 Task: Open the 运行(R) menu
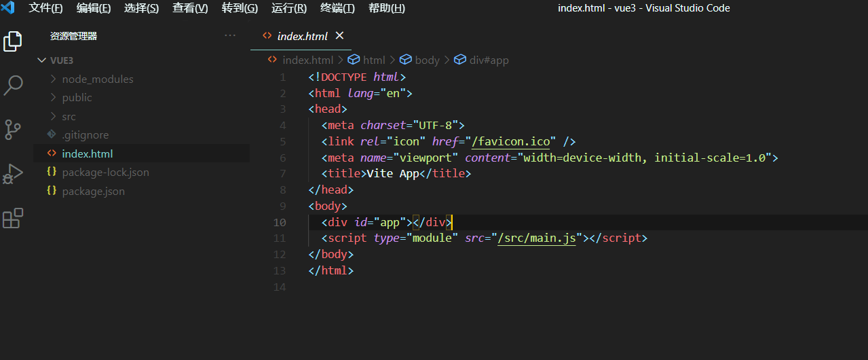(289, 8)
